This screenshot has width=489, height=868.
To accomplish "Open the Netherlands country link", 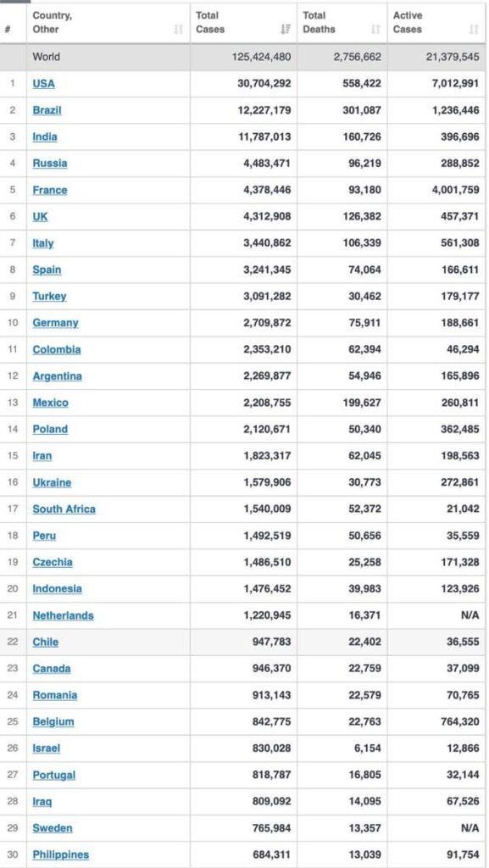I will (63, 615).
